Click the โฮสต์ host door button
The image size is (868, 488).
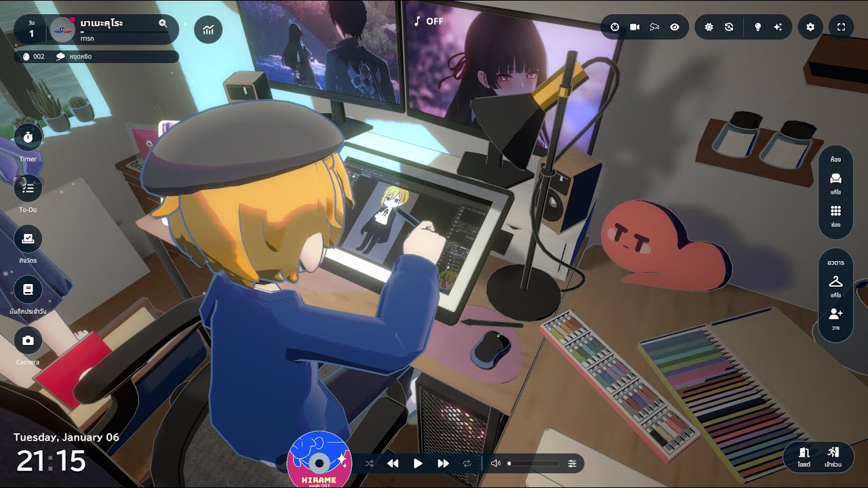coord(804,457)
